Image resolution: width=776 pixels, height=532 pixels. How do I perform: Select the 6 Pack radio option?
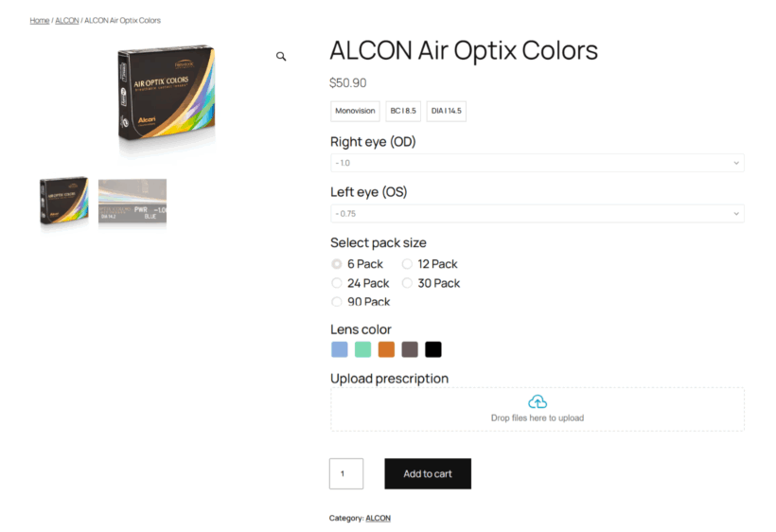[337, 264]
